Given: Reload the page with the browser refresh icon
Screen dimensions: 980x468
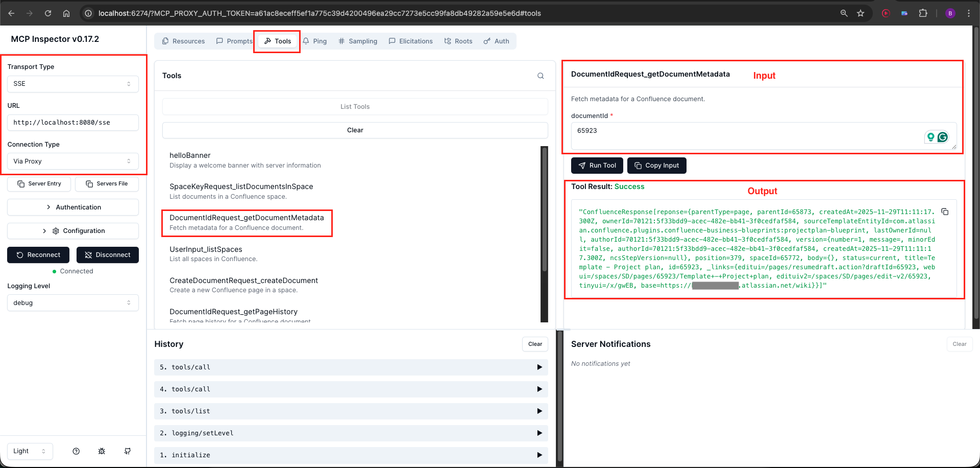Looking at the screenshot, I should (x=48, y=13).
